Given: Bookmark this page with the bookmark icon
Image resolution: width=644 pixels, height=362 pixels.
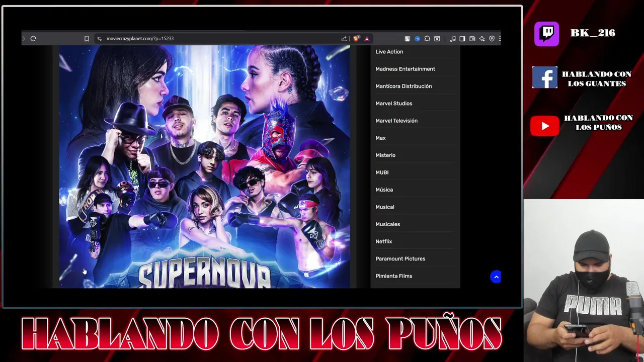Looking at the screenshot, I should [87, 39].
